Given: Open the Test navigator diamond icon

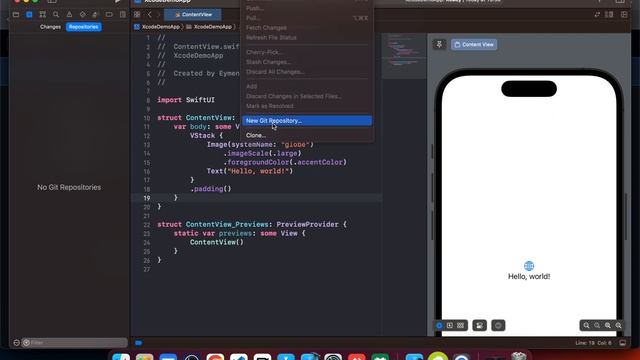Looking at the screenshot, I should 83,15.
